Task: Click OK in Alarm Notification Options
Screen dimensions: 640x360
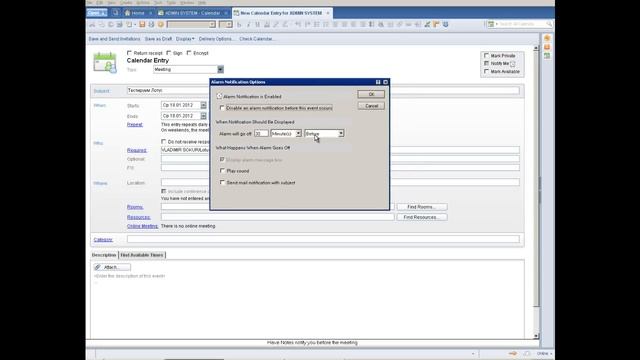Action: (x=371, y=94)
